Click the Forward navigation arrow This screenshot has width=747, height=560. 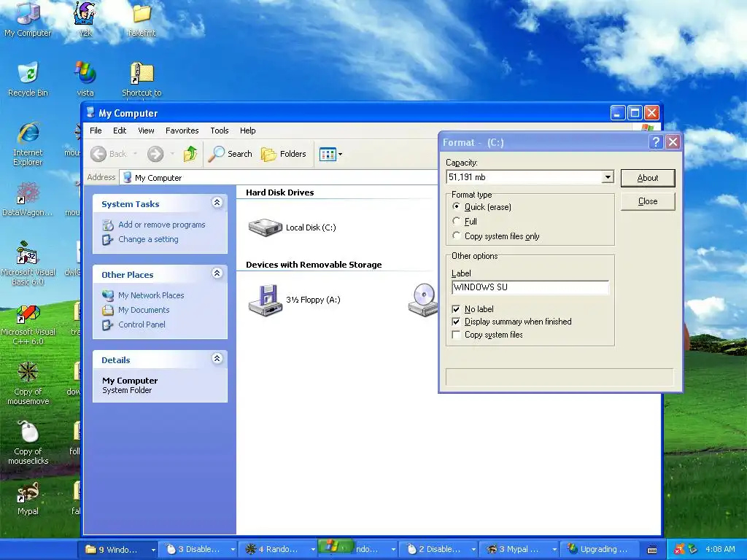click(x=155, y=154)
